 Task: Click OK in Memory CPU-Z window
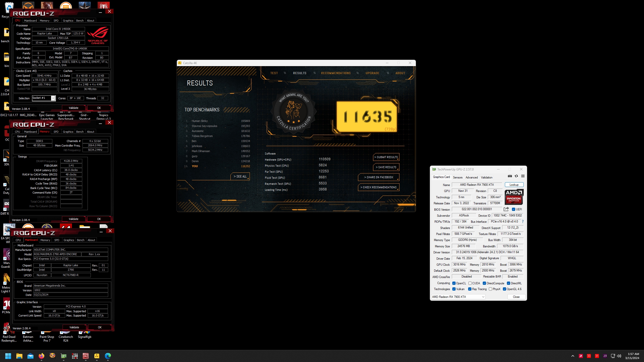coord(99,219)
